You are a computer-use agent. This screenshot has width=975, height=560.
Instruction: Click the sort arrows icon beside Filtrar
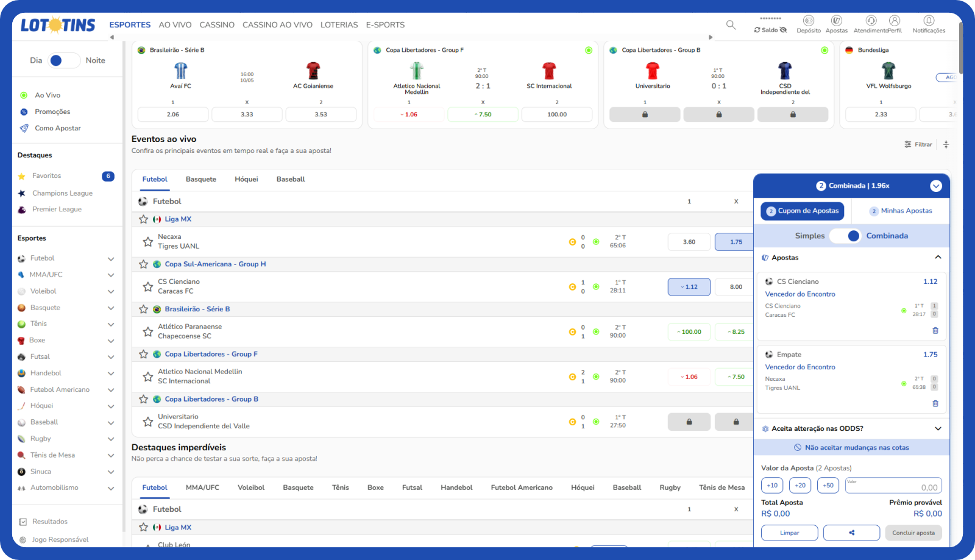(946, 144)
